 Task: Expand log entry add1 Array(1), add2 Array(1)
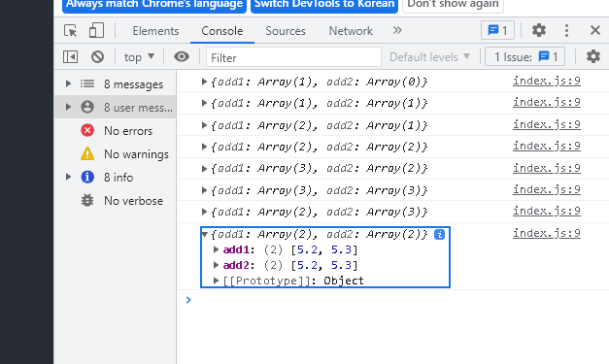(x=204, y=103)
